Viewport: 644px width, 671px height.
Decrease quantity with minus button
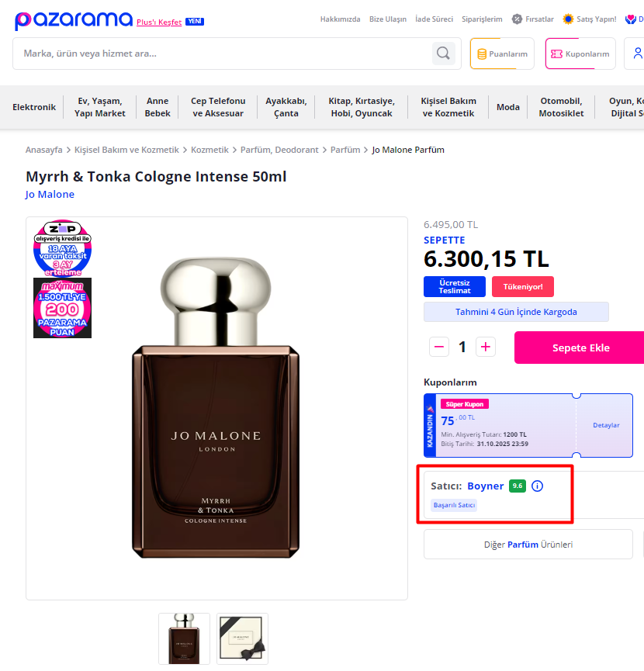click(439, 347)
